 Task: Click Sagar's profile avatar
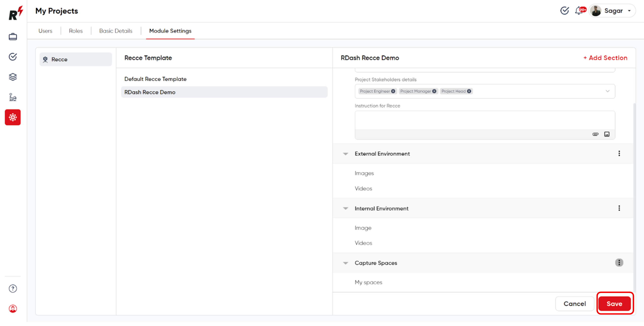coord(596,11)
